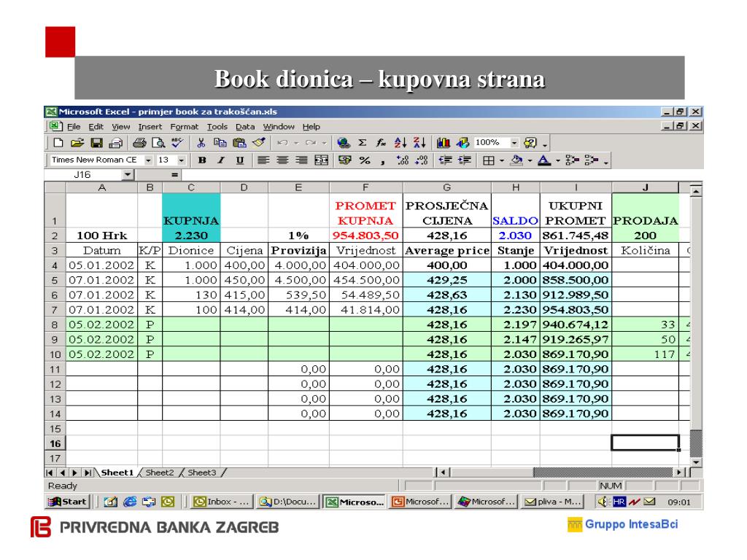Expand the Times New Roman CE font dropdown
Image resolution: width=747 pixels, height=560 pixels.
pos(148,160)
